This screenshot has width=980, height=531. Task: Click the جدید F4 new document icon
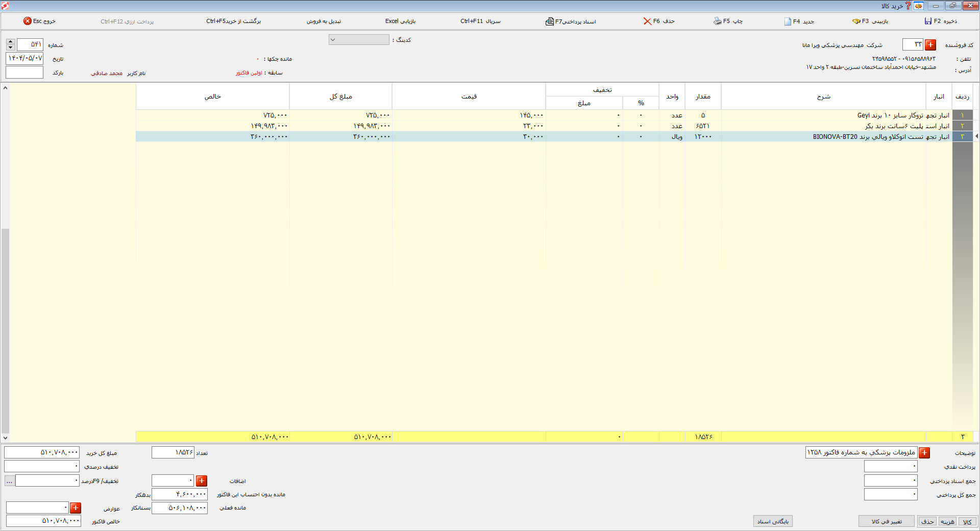coord(788,21)
